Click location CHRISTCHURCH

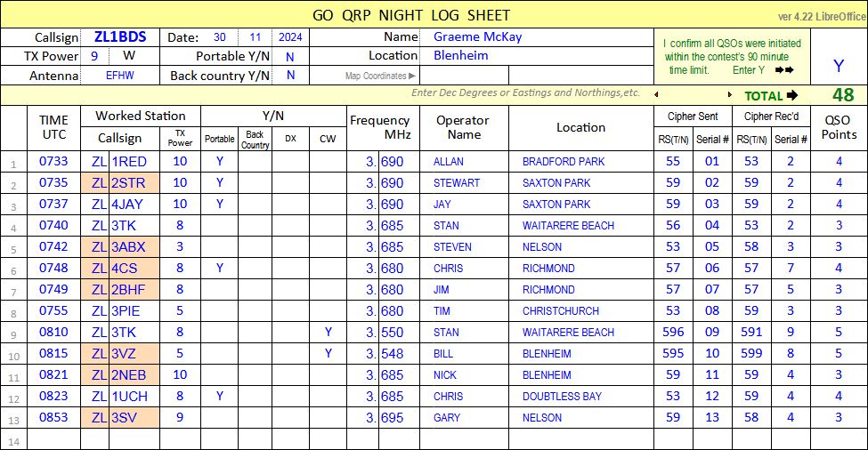point(561,311)
